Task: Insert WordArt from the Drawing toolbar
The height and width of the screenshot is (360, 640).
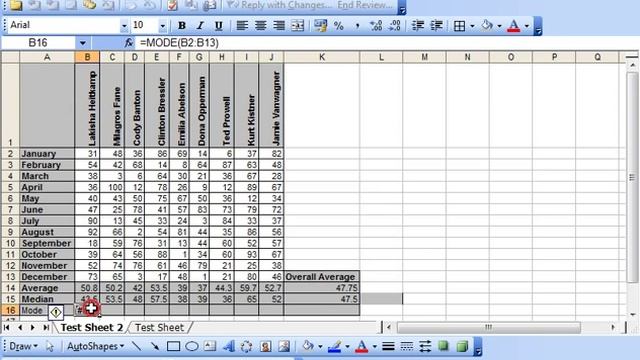Action: coord(229,347)
